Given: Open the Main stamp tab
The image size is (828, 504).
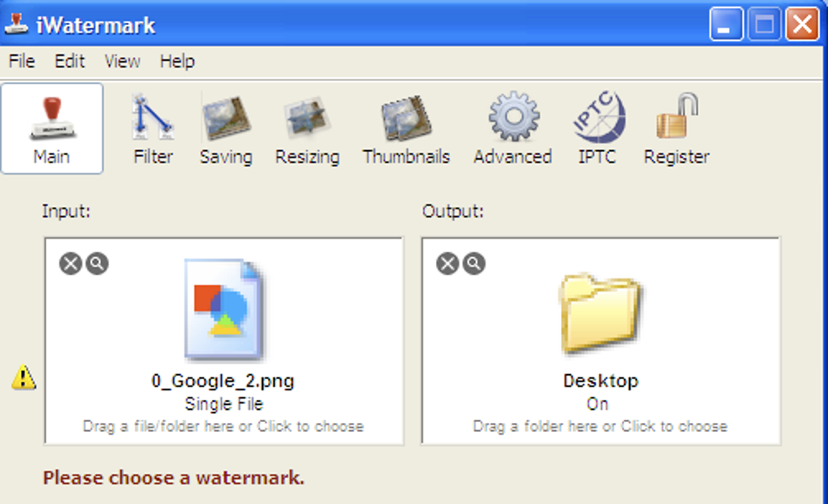Looking at the screenshot, I should click(x=52, y=128).
